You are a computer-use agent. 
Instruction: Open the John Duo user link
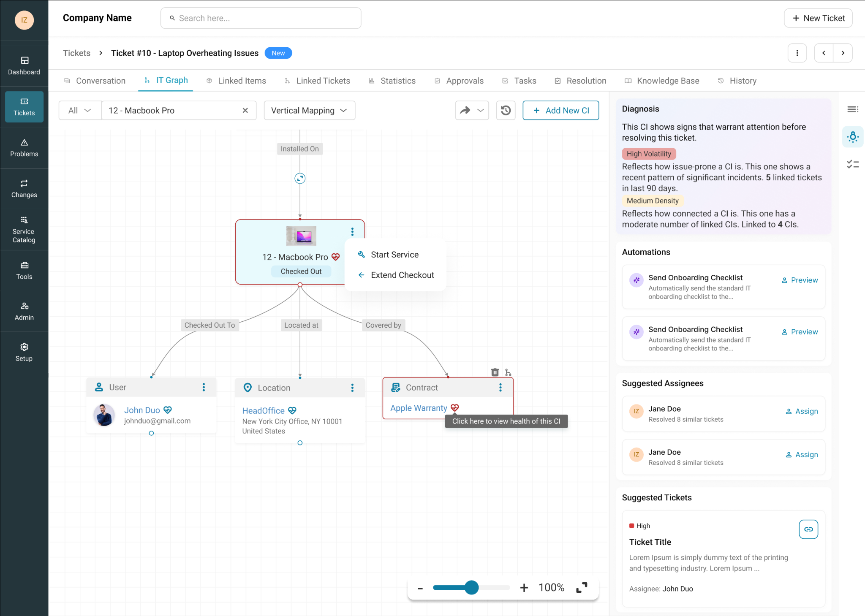[142, 410]
